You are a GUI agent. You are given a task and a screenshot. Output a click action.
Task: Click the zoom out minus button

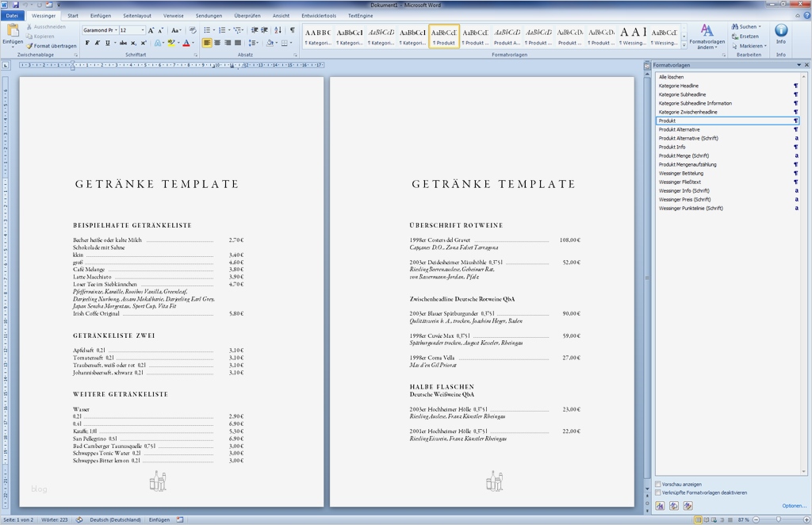(x=756, y=519)
